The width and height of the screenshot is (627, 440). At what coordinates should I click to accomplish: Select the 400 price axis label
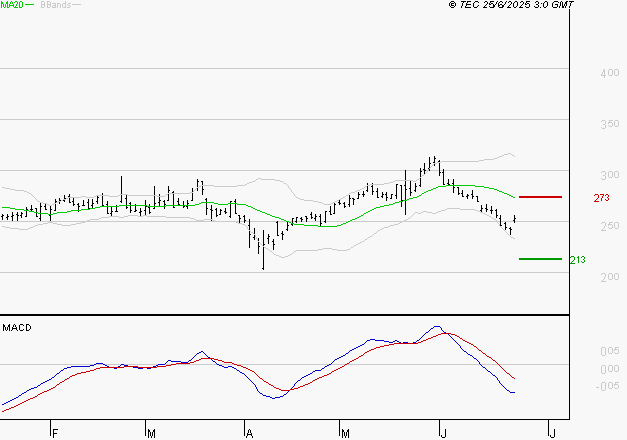(584, 74)
